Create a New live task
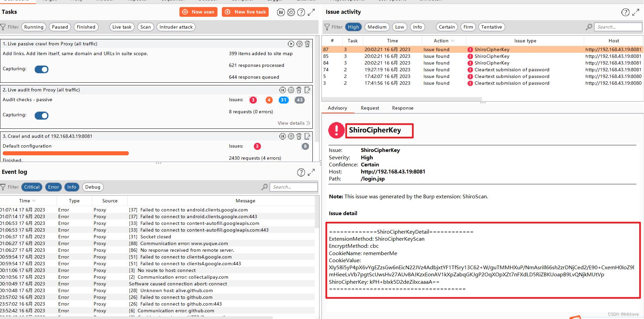The image size is (644, 319). [x=245, y=12]
